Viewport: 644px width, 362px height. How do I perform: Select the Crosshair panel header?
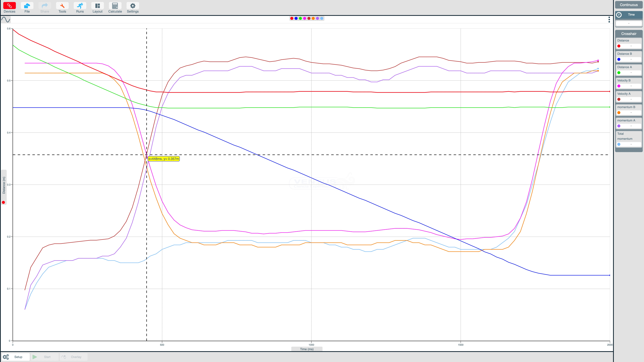(x=629, y=34)
